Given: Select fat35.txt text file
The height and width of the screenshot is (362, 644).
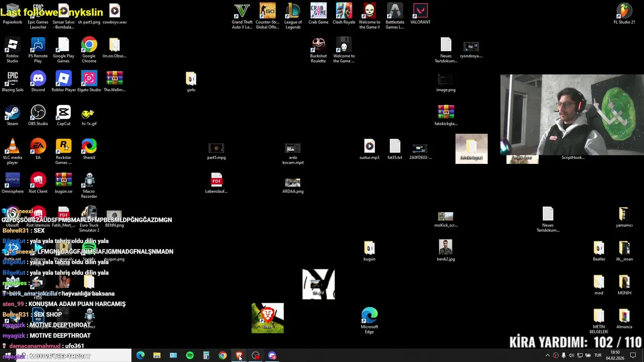Looking at the screenshot, I should pos(394,149).
